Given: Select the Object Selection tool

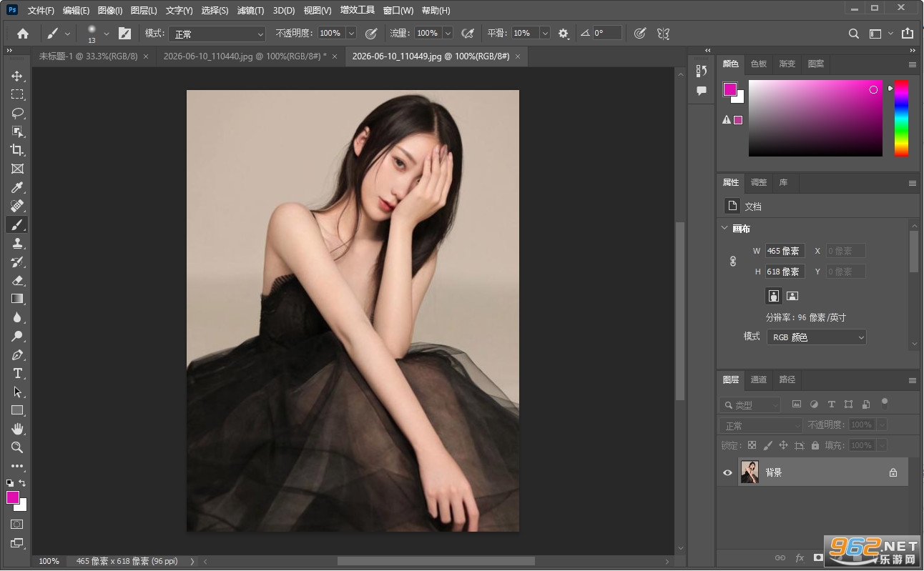Looking at the screenshot, I should point(17,131).
